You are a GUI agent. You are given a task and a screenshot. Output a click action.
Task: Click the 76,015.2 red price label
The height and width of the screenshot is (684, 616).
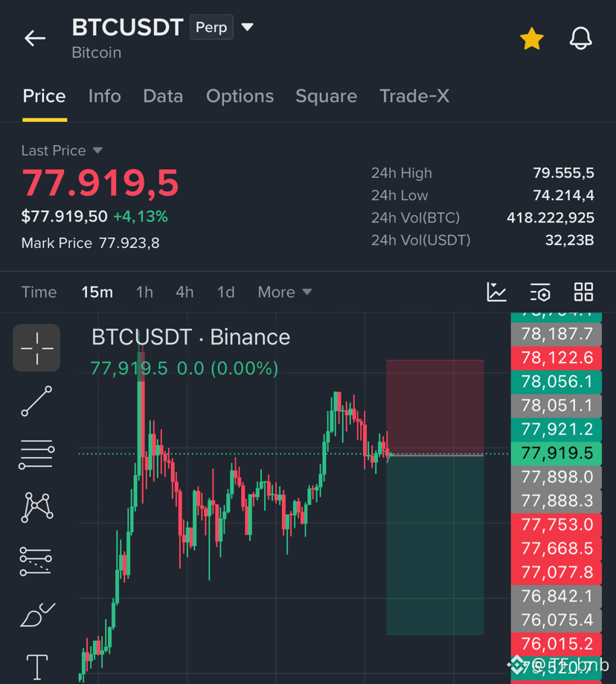tap(556, 644)
